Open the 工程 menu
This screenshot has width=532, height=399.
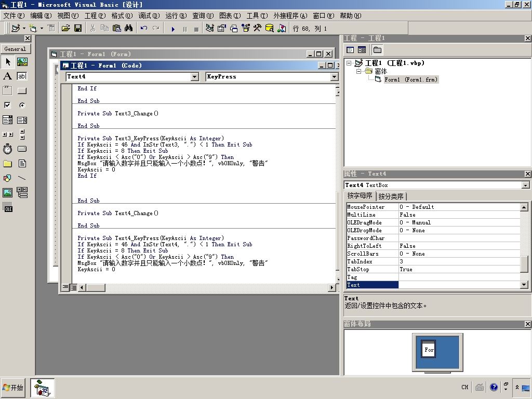click(95, 16)
